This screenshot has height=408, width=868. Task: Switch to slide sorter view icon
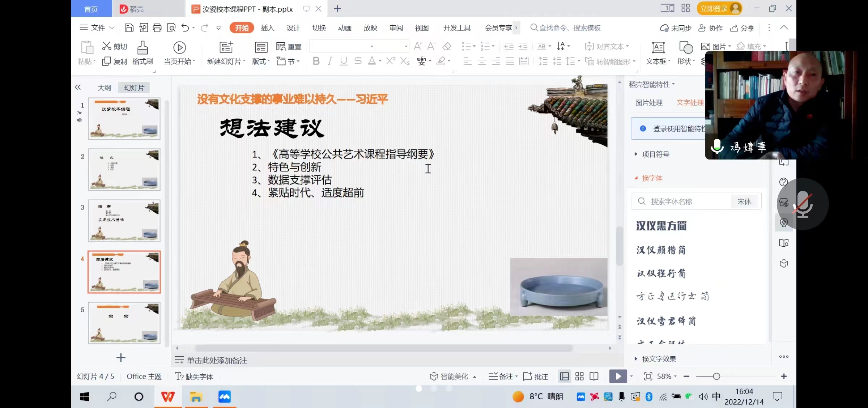579,377
